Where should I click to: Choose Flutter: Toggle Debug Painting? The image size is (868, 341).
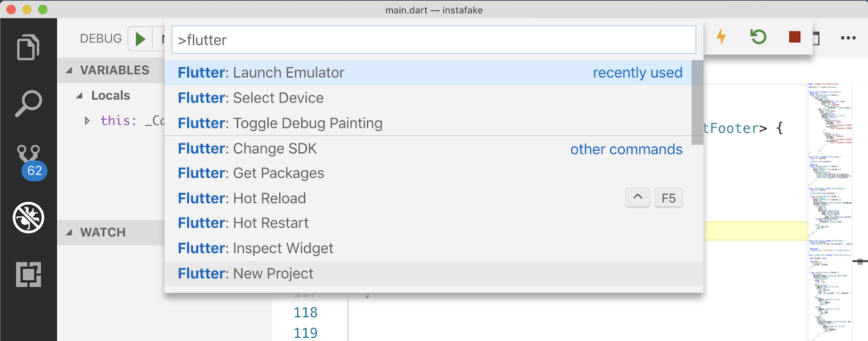pyautogui.click(x=428, y=123)
